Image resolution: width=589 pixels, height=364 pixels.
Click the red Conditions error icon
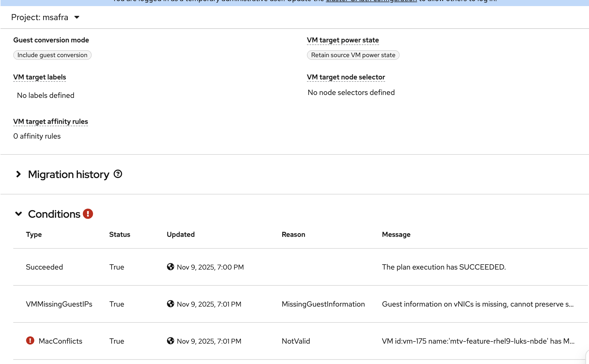(88, 214)
